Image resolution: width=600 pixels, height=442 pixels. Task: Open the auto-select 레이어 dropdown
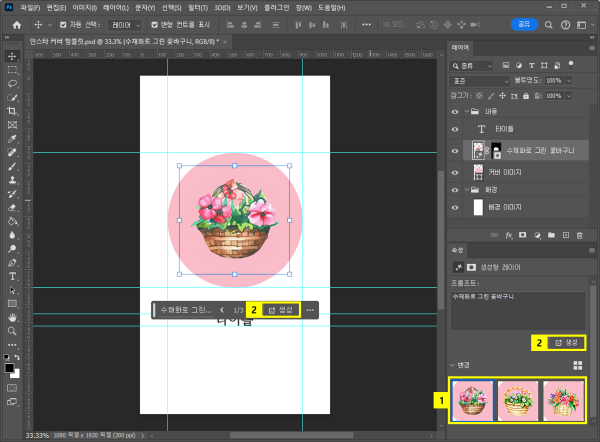(124, 25)
